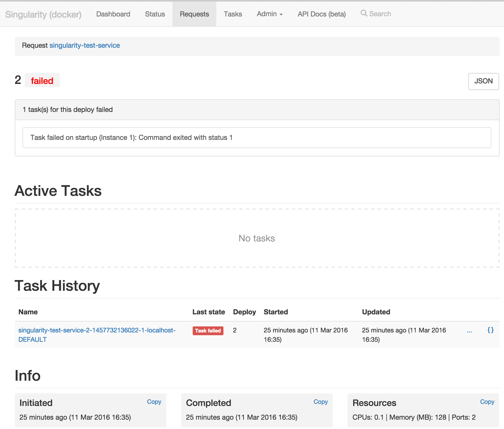Open the Admin dropdown menu

pyautogui.click(x=270, y=14)
